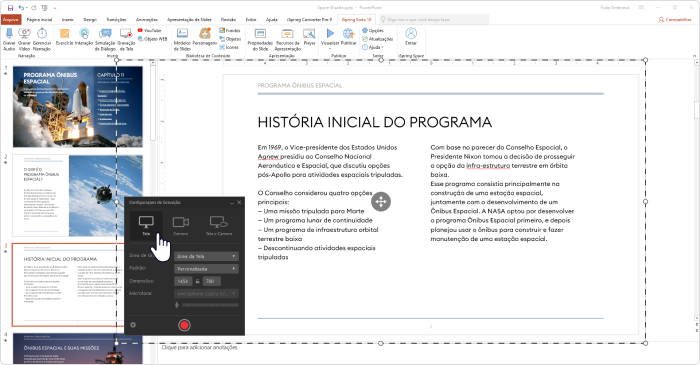Open the Objetos content library
This screenshot has width=700, height=365.
click(230, 39)
